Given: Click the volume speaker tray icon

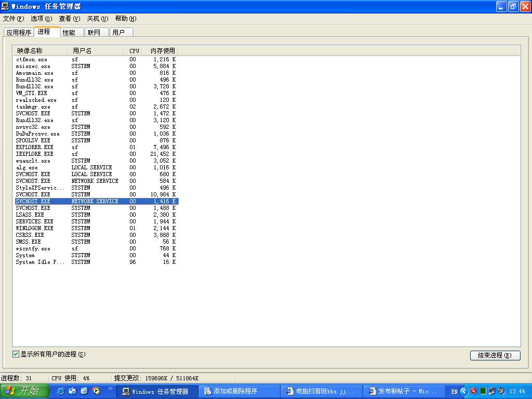Looking at the screenshot, I should pos(501,391).
